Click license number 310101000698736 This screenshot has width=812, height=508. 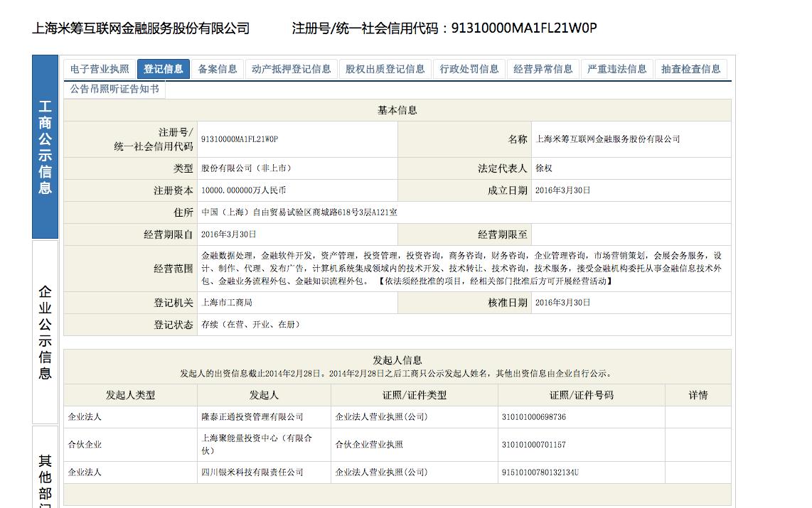[534, 417]
